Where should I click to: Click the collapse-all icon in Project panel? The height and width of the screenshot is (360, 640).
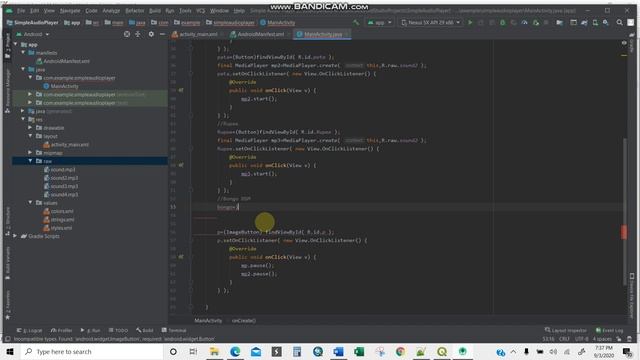point(138,34)
